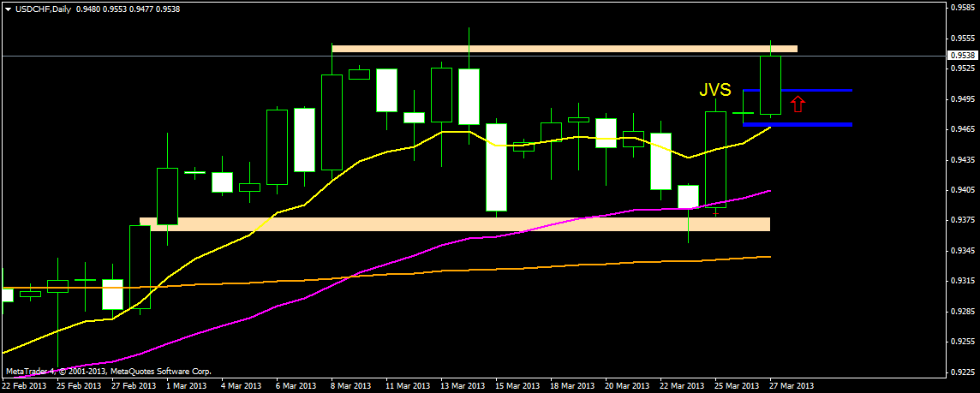980x393 pixels.
Task: Click the 8 Mar 2013 date label
Action: 352,386
